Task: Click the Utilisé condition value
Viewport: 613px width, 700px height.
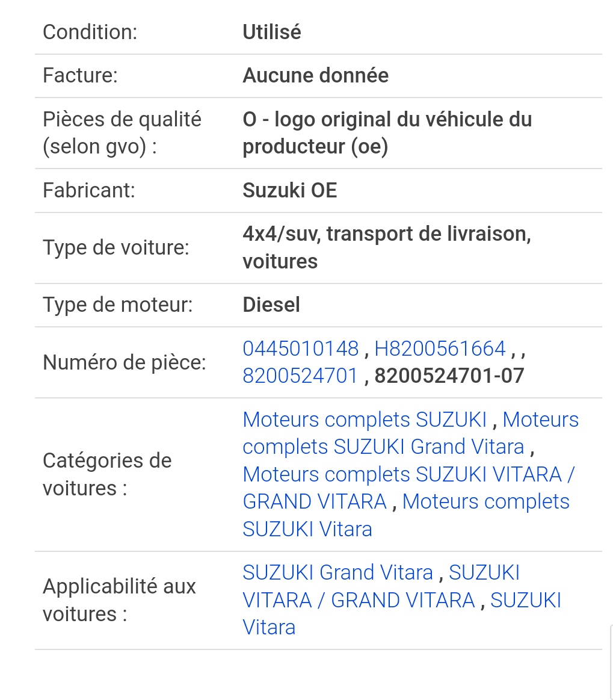Action: coord(272,32)
